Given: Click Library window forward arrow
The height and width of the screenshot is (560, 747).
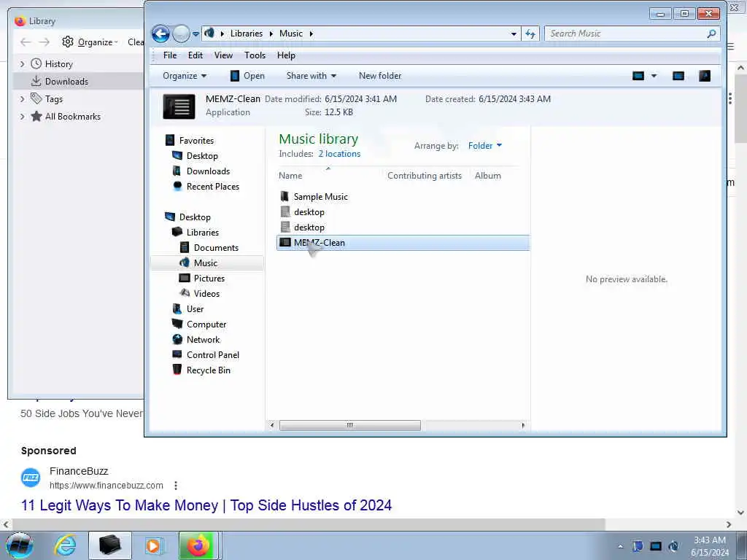Looking at the screenshot, I should pyautogui.click(x=44, y=42).
